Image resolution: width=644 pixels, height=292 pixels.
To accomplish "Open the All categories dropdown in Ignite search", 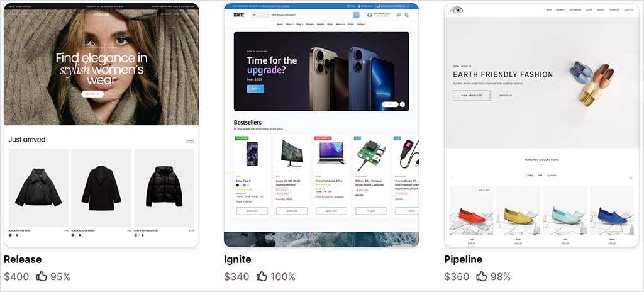I will click(260, 14).
